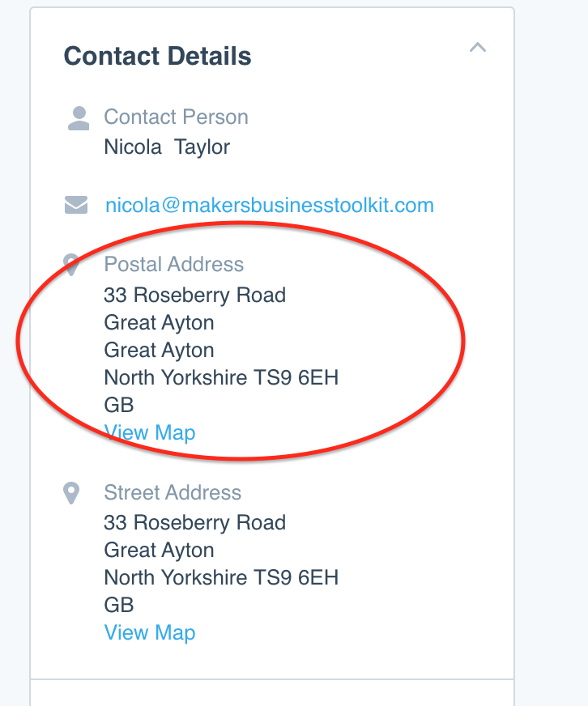Click the GB country line in Postal Address

(119, 405)
